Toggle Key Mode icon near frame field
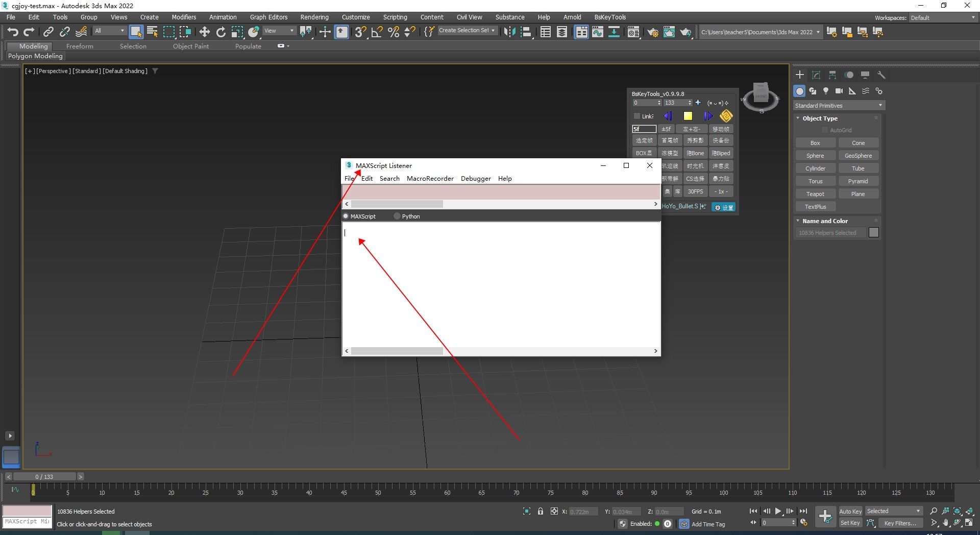 [x=753, y=523]
